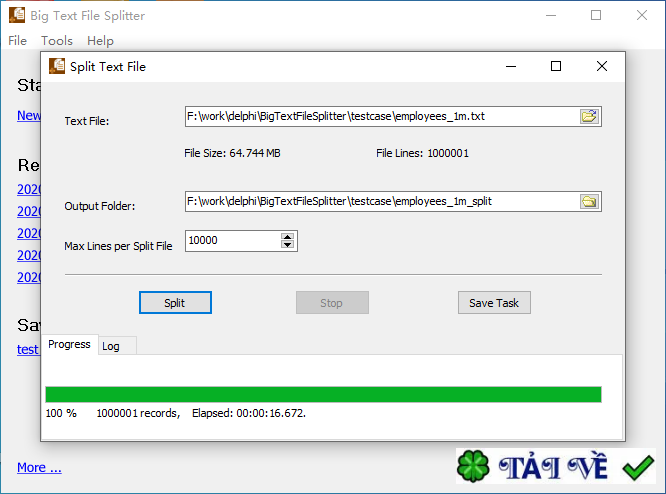This screenshot has width=666, height=494.
Task: Click Elapsed: 00:00:16.672 status text
Action: pyautogui.click(x=248, y=413)
